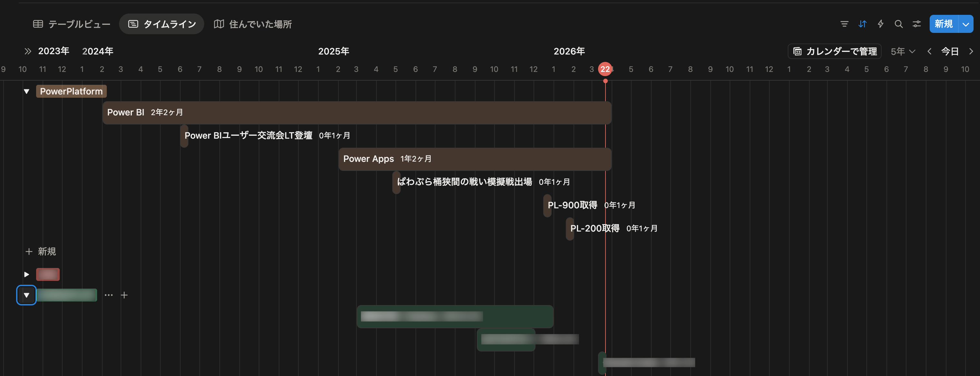This screenshot has height=376, width=980.
Task: Open the long green timeline bar
Action: tap(455, 316)
